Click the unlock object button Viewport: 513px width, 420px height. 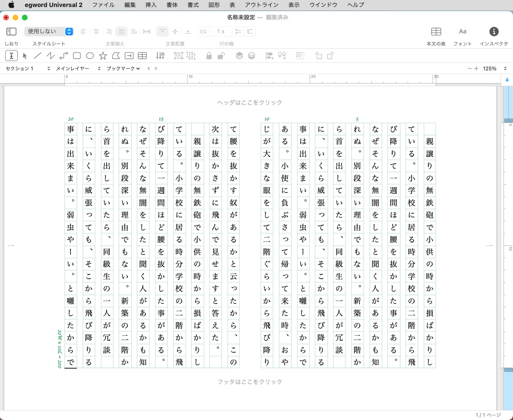pos(221,56)
